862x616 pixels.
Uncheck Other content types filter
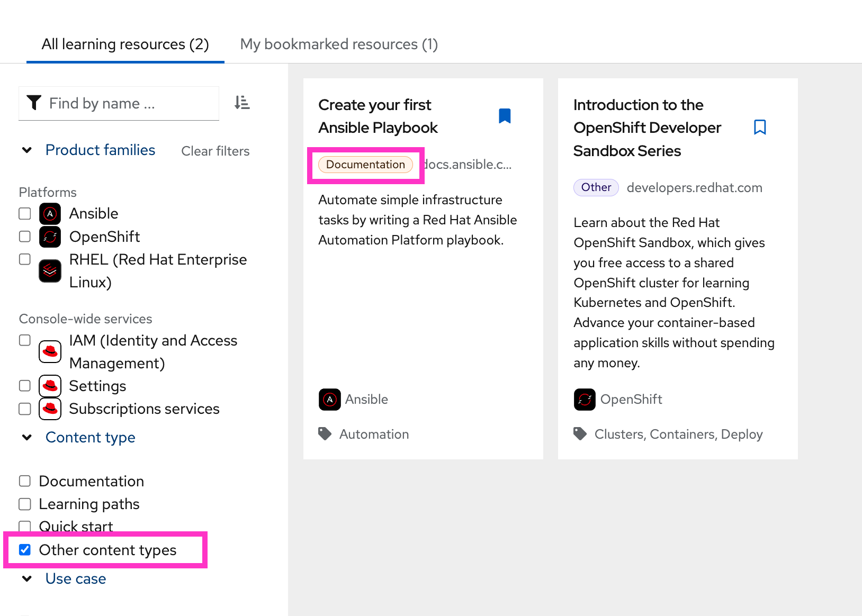(x=25, y=550)
